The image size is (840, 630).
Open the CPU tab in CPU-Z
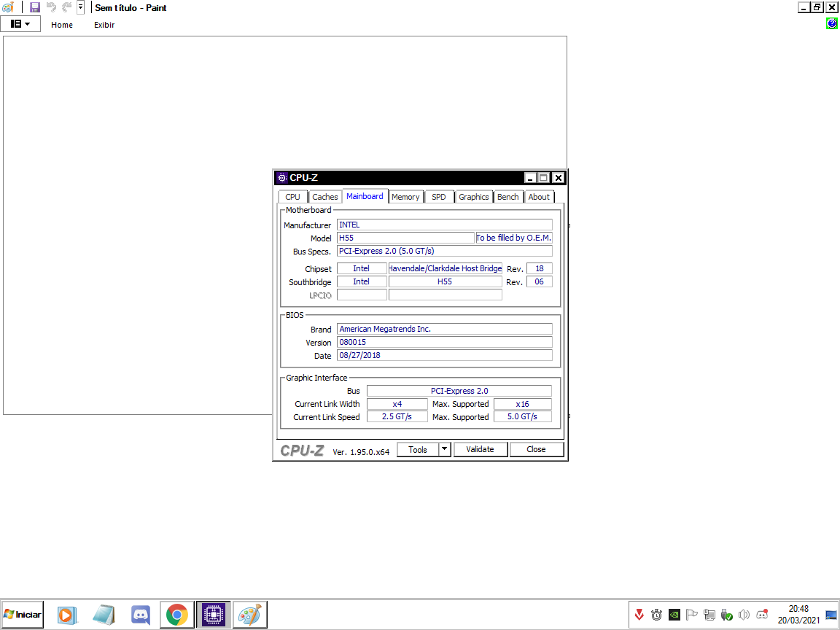tap(292, 197)
